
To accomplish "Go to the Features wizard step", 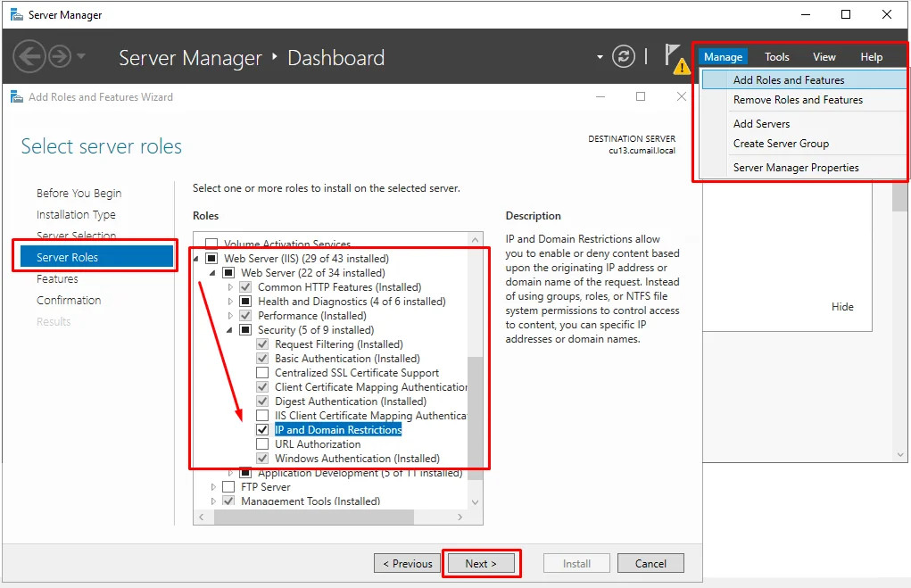I will pos(57,279).
